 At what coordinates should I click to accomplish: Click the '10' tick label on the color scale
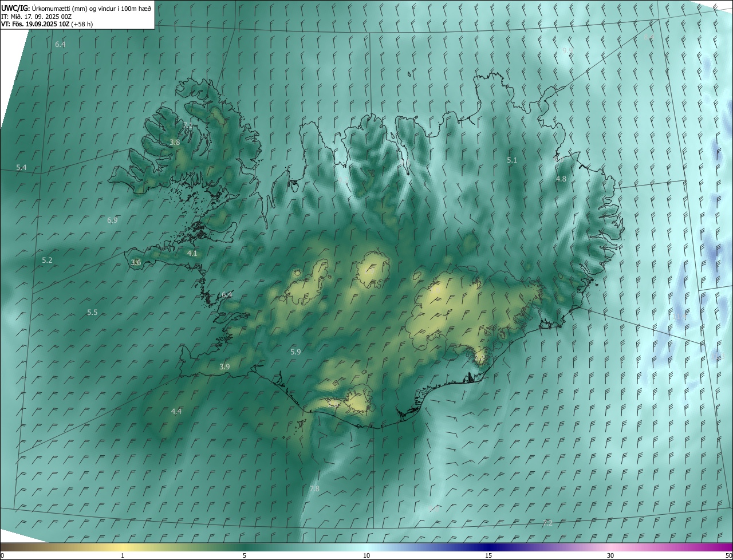click(x=366, y=556)
